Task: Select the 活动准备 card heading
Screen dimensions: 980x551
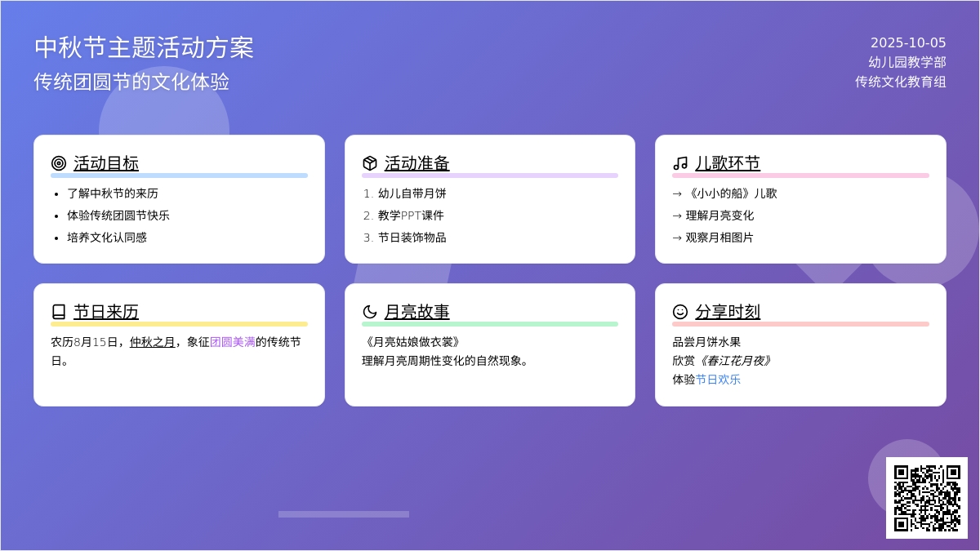Action: [x=417, y=163]
